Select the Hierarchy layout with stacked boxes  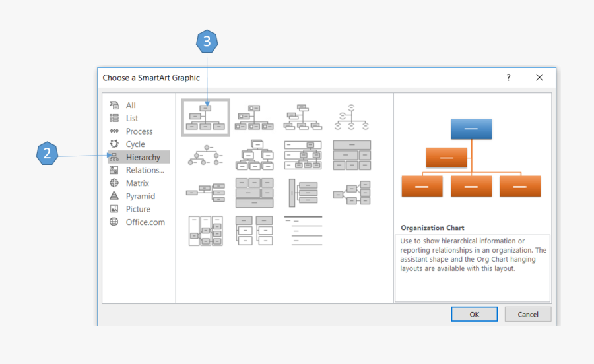(254, 155)
